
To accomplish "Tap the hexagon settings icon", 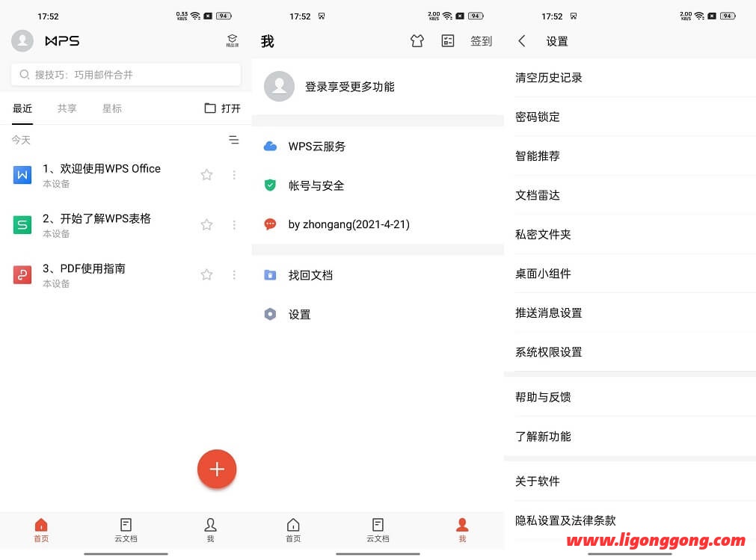I will tap(271, 314).
